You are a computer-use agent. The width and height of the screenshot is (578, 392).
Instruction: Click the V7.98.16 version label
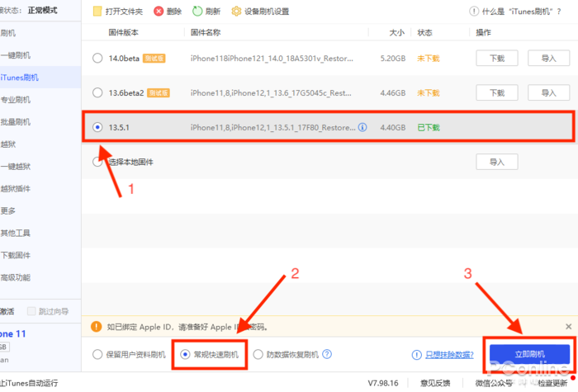383,383
